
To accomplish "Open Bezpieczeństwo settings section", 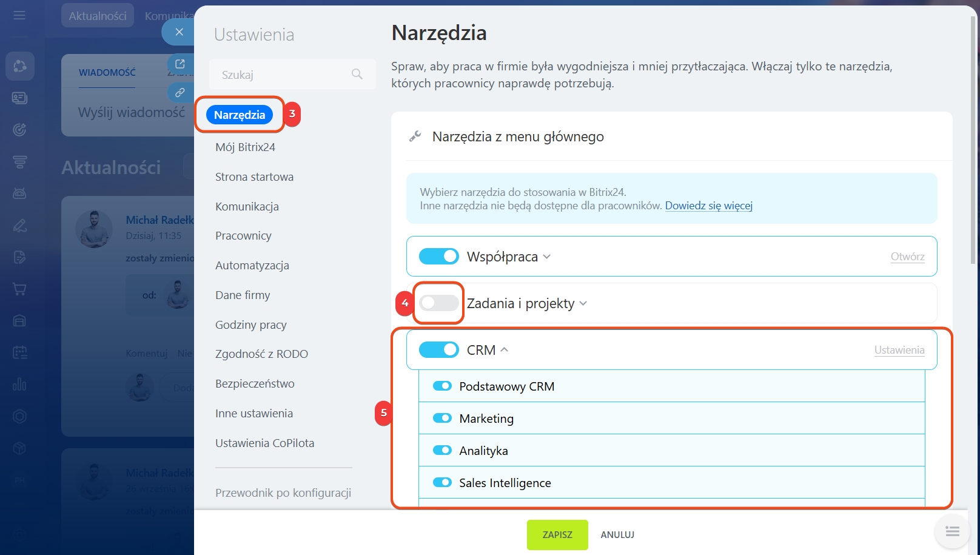I will [255, 383].
